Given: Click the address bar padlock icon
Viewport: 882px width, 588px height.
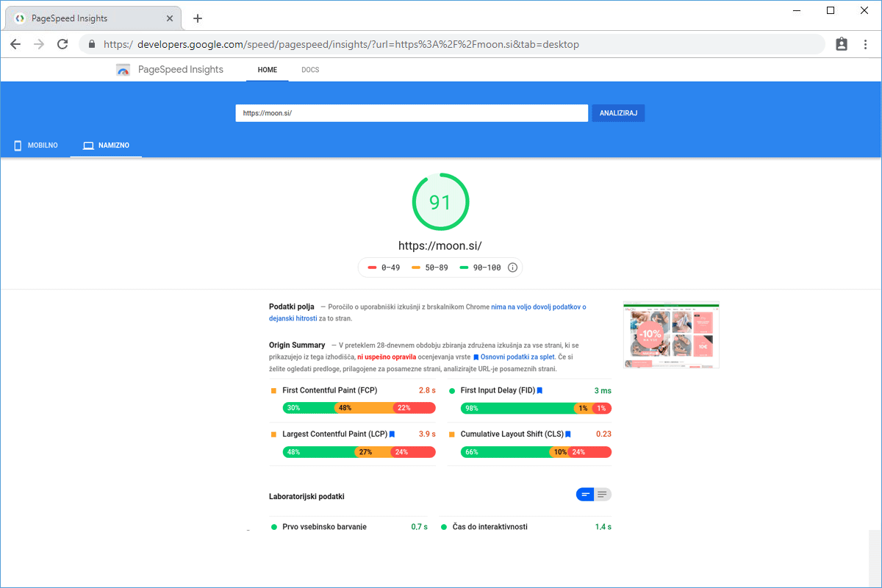Looking at the screenshot, I should pyautogui.click(x=92, y=44).
